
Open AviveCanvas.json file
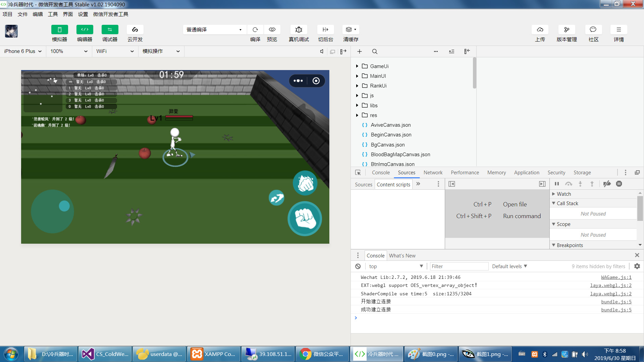coord(390,125)
